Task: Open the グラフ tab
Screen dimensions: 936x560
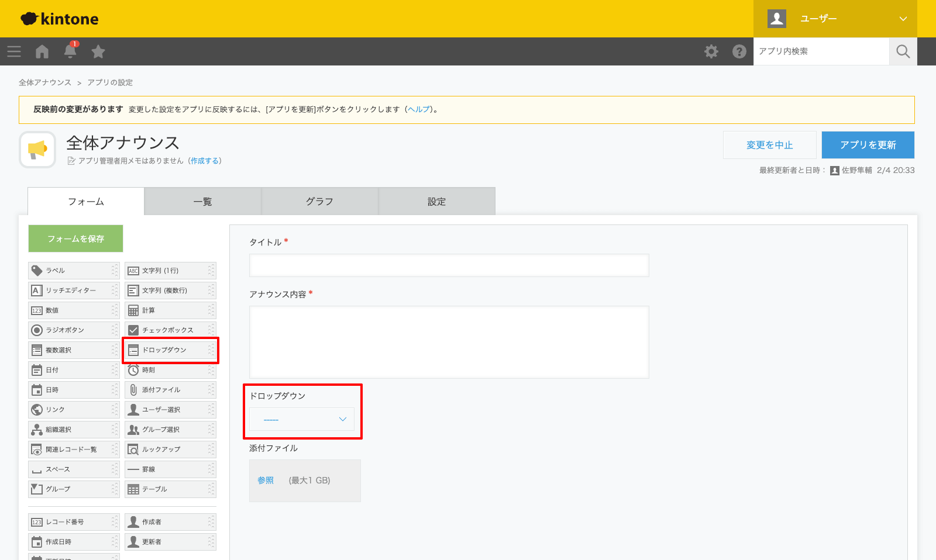Action: (x=319, y=201)
